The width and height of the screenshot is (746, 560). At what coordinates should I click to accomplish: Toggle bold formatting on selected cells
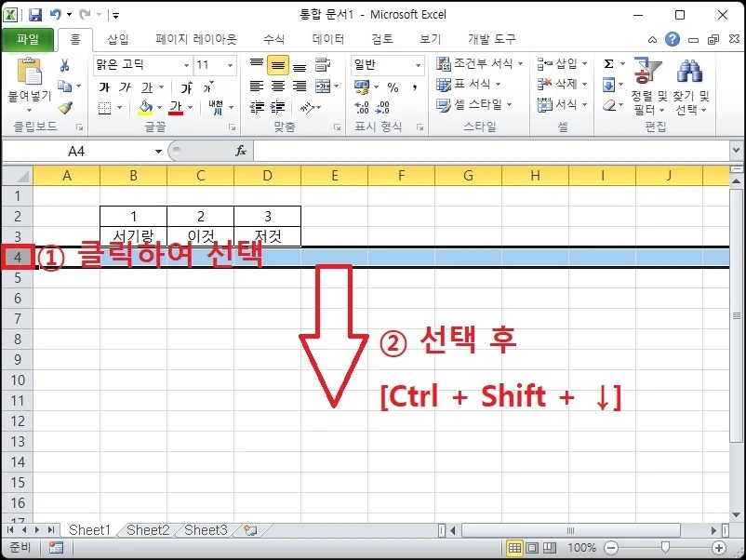104,86
